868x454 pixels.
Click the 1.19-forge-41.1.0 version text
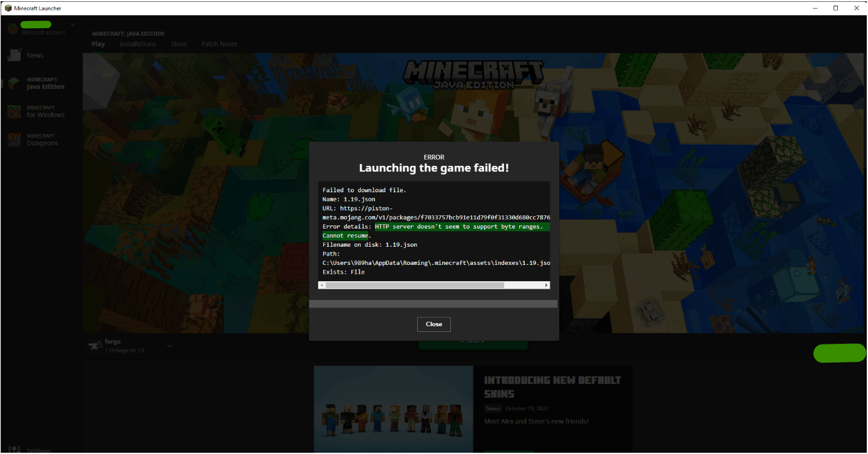125,351
